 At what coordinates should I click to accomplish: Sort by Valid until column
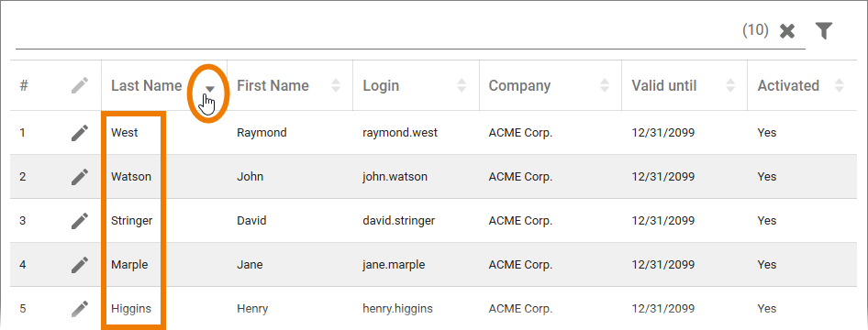coord(730,85)
